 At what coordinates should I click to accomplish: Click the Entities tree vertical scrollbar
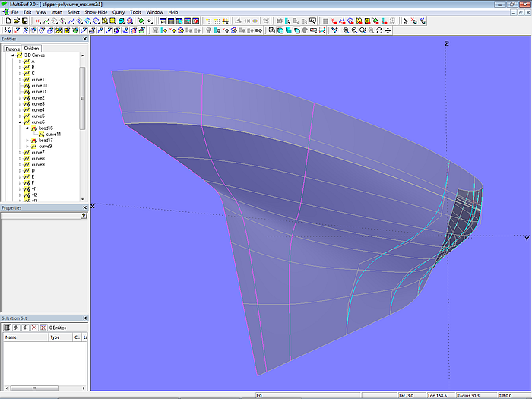pos(83,91)
